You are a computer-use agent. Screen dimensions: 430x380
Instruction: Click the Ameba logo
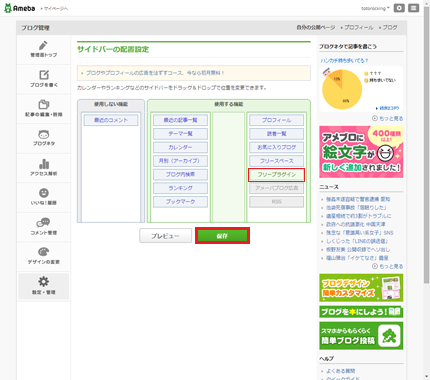pos(19,8)
